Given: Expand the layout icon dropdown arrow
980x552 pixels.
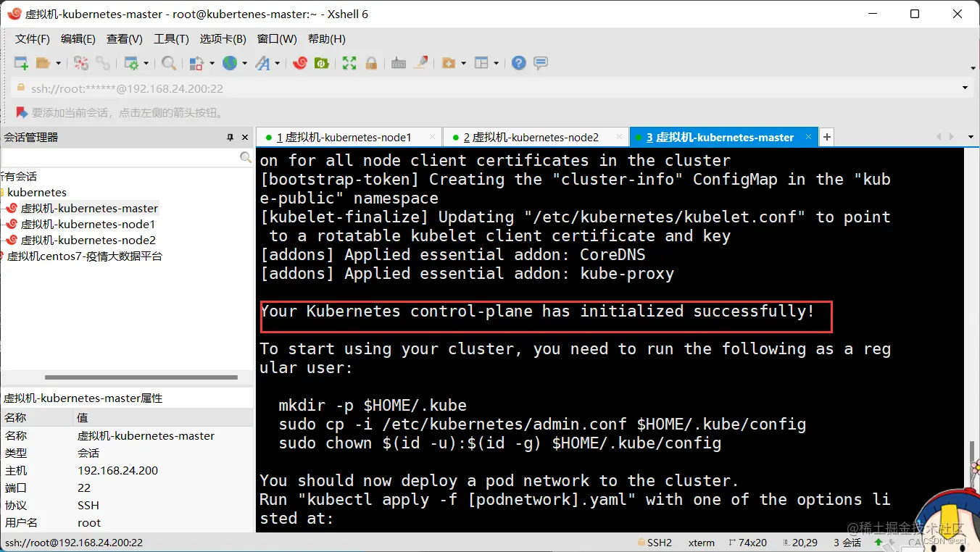Looking at the screenshot, I should [x=496, y=64].
